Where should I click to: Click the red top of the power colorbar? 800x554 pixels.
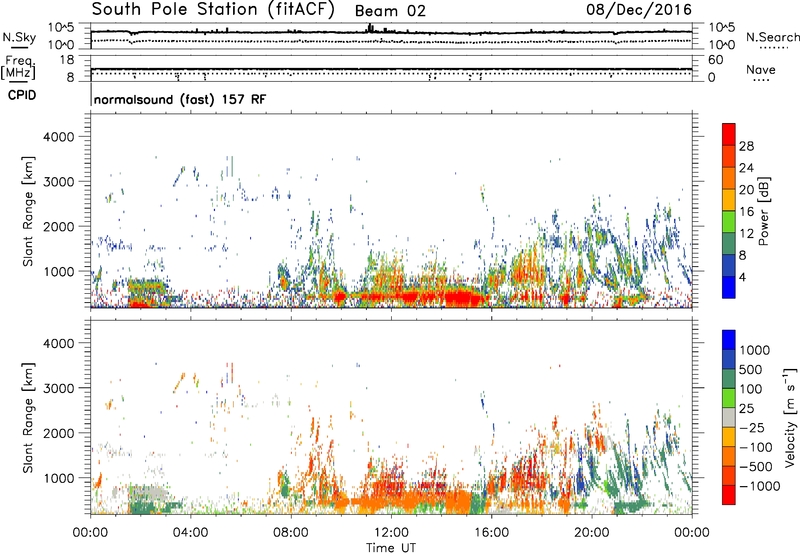(729, 134)
